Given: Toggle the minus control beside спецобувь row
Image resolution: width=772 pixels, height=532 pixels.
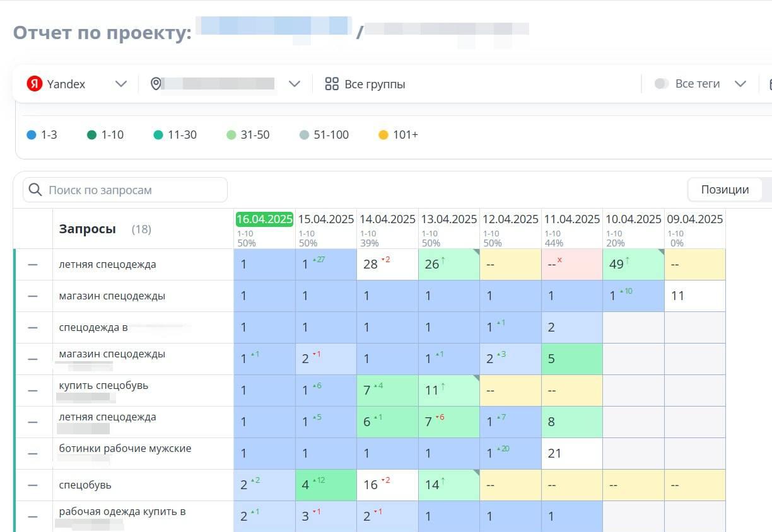Looking at the screenshot, I should [x=34, y=485].
